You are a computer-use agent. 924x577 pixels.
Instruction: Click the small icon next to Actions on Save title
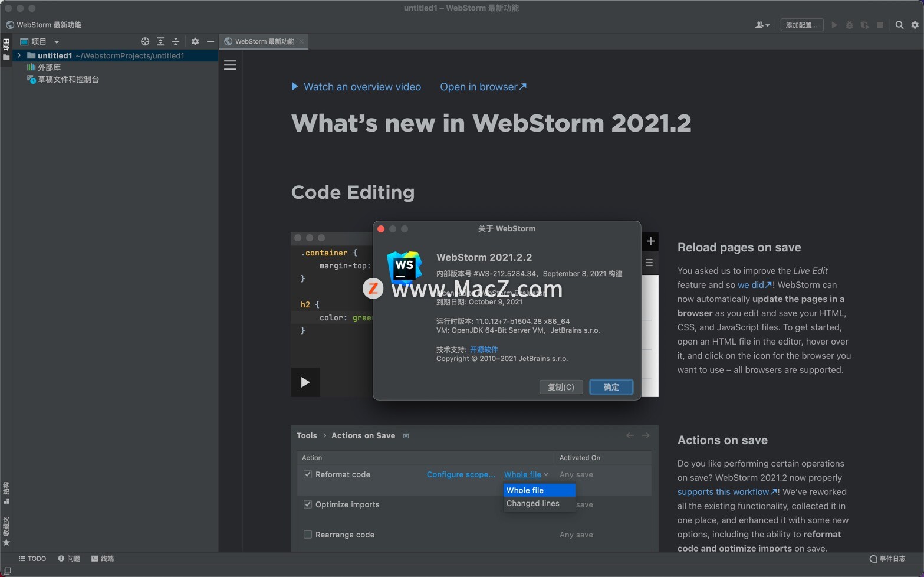tap(406, 436)
